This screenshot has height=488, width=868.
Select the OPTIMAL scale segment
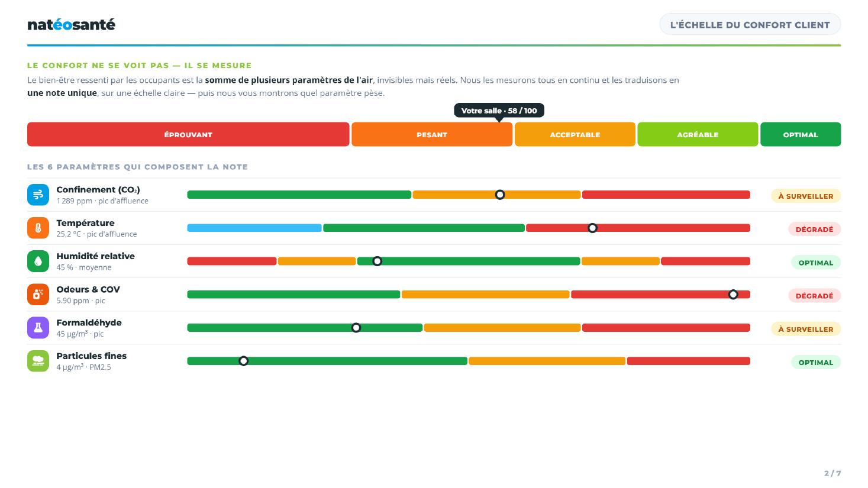[801, 134]
